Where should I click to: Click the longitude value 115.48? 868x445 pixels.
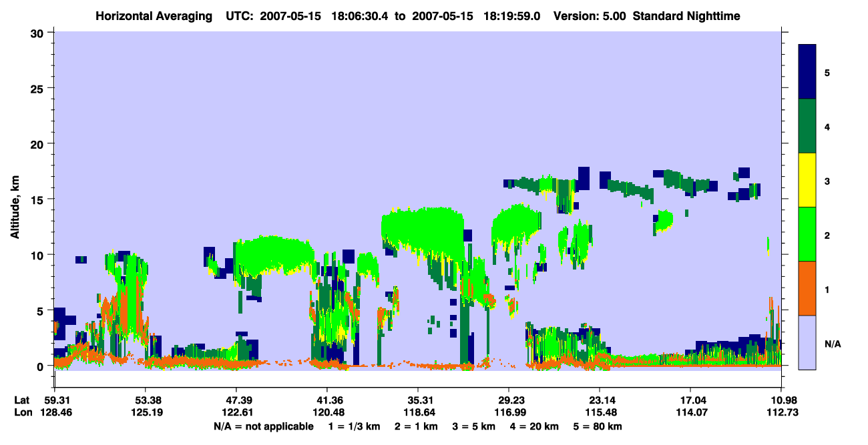pos(600,412)
